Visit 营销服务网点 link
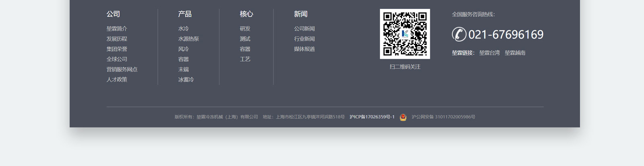644x166 pixels. tap(122, 70)
